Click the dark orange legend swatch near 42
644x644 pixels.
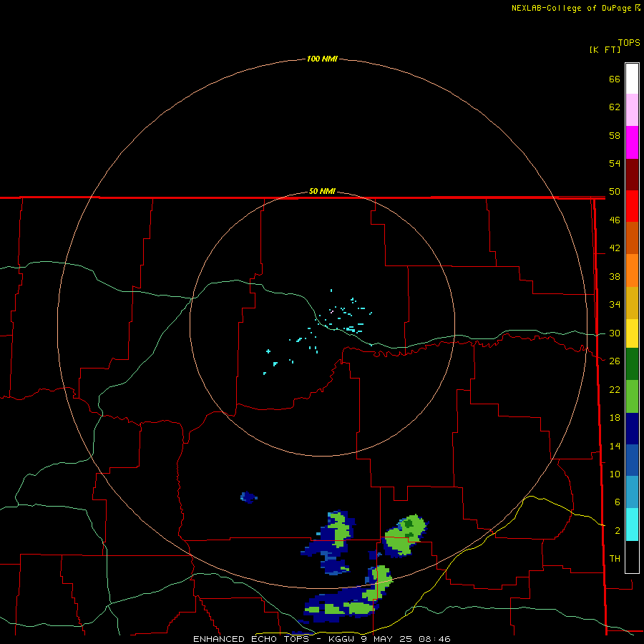coord(632,238)
